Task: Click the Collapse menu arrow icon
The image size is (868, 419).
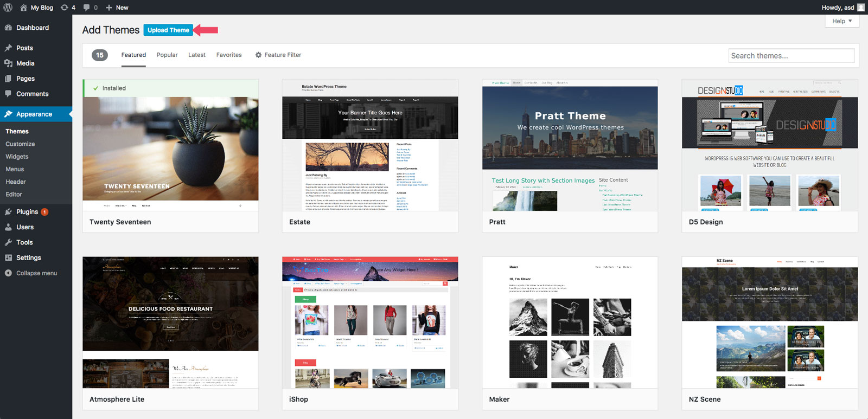Action: pos(8,273)
